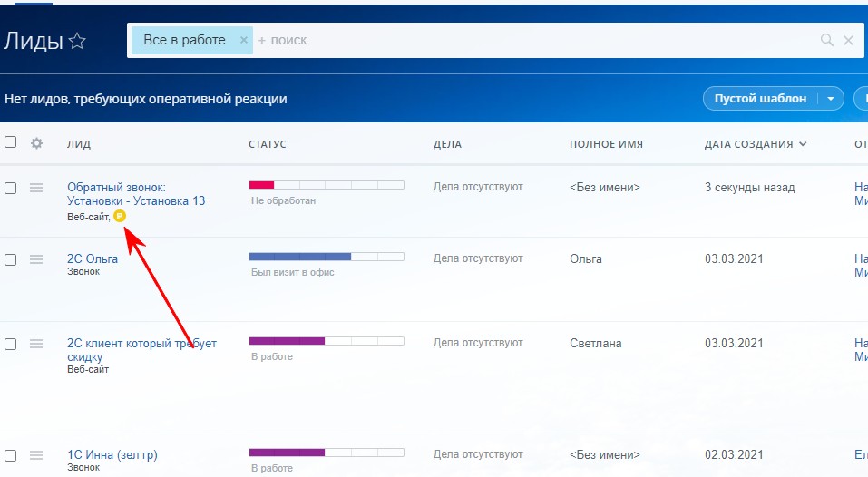Click the search magnifier icon

(826, 40)
